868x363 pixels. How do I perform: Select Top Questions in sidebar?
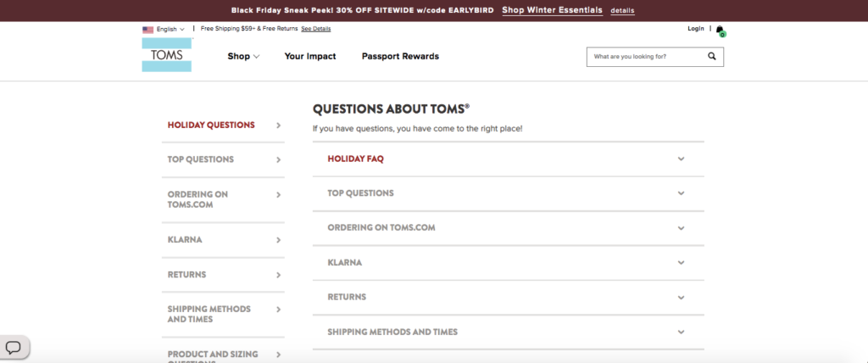coord(200,159)
